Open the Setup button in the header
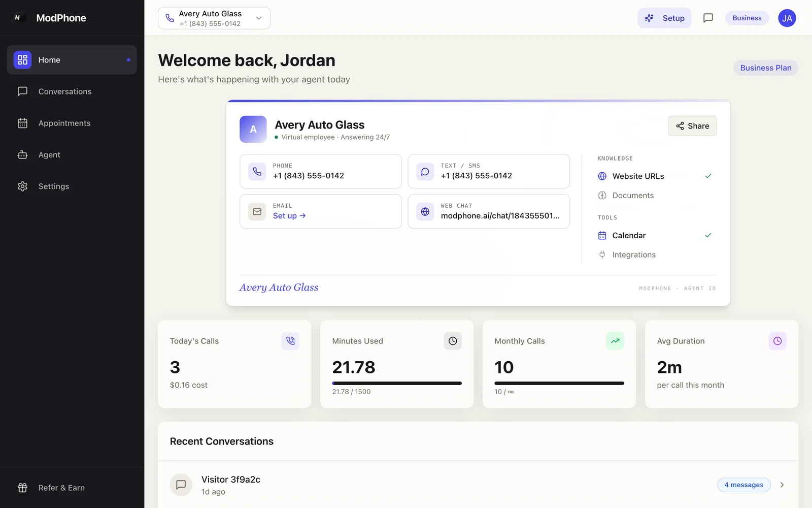 [664, 18]
